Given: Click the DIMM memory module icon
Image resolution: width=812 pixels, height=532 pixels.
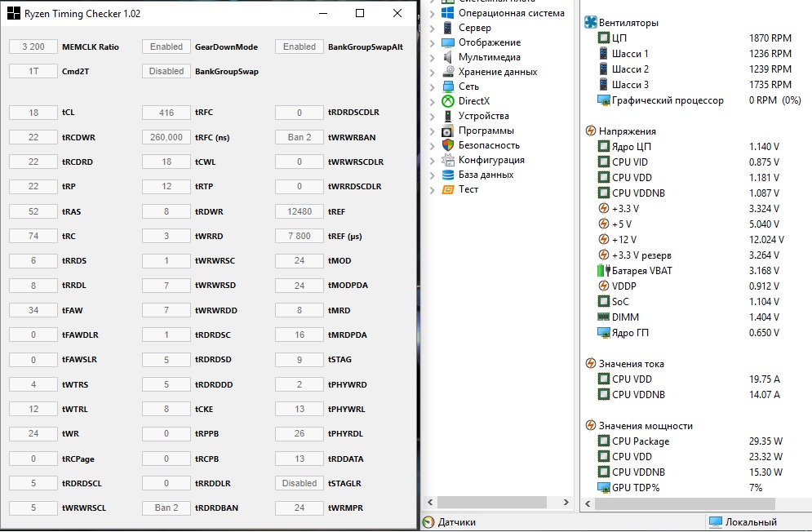Looking at the screenshot, I should (603, 317).
